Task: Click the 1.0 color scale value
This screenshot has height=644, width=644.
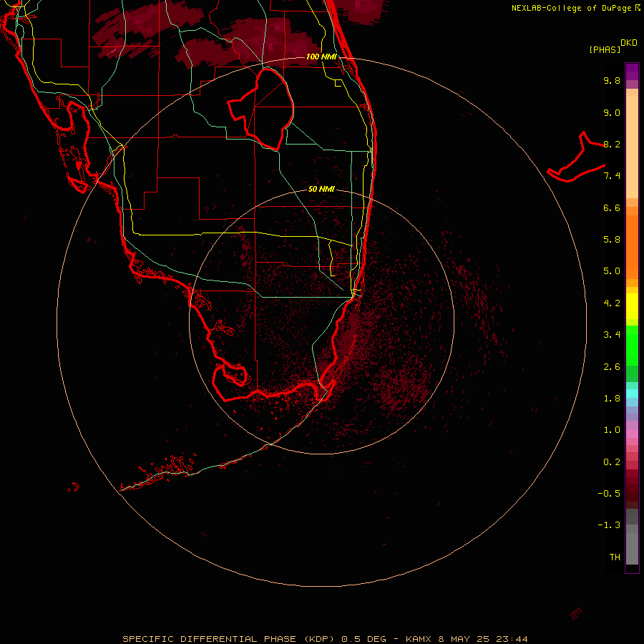Action: pos(612,430)
